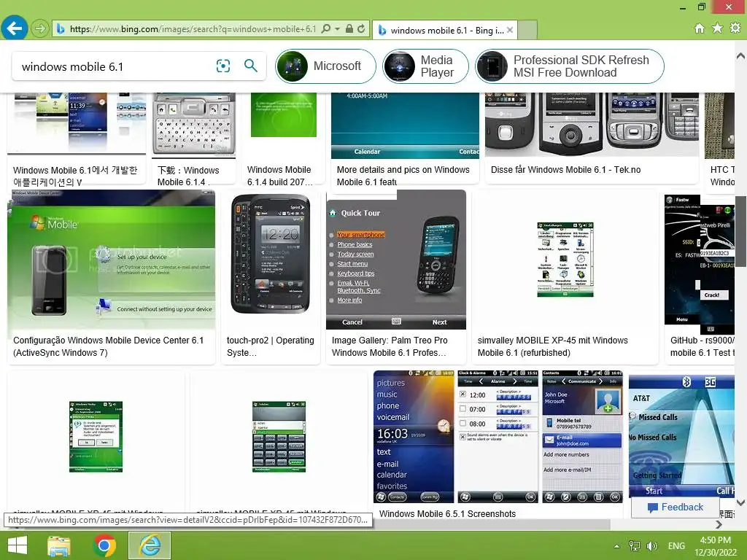Click the volume speaker icon in the tray
Viewport: 747px width, 560px height.
652,546
